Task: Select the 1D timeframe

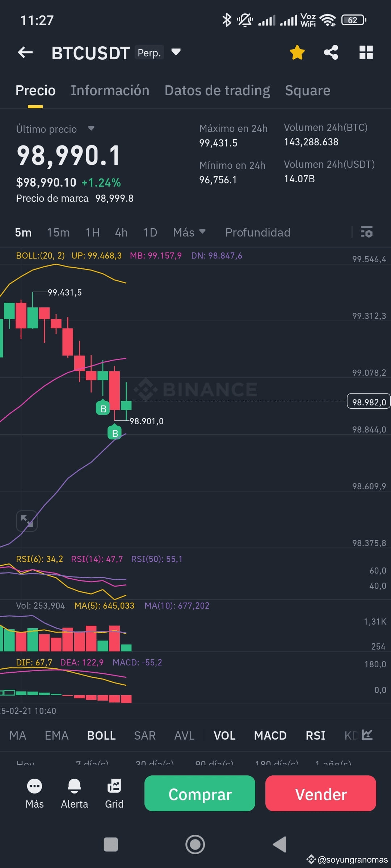Action: [x=150, y=233]
